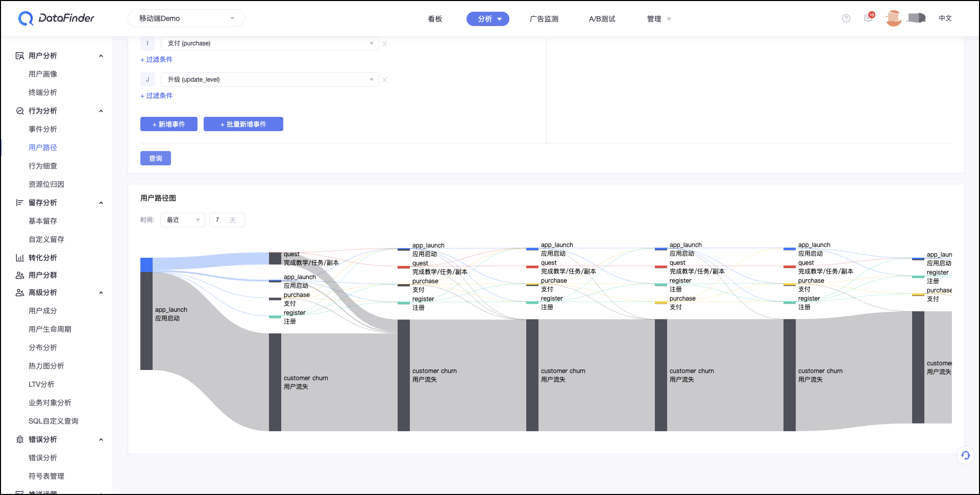Remove the 支付 (purchase) event row

(385, 43)
